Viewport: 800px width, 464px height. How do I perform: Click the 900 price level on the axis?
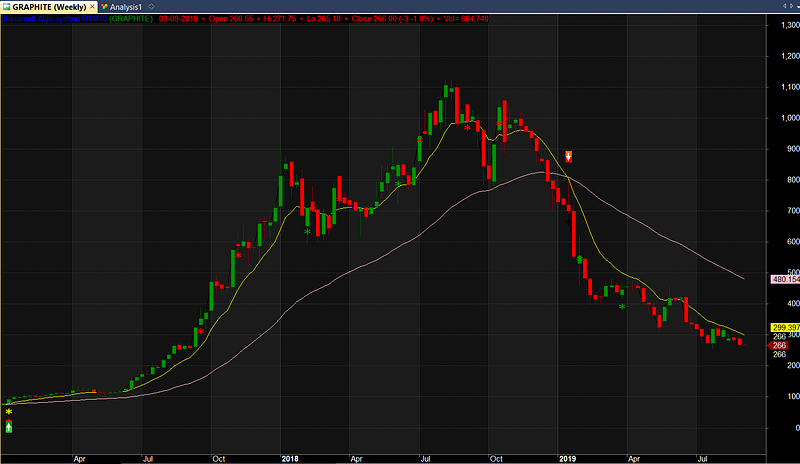click(793, 149)
